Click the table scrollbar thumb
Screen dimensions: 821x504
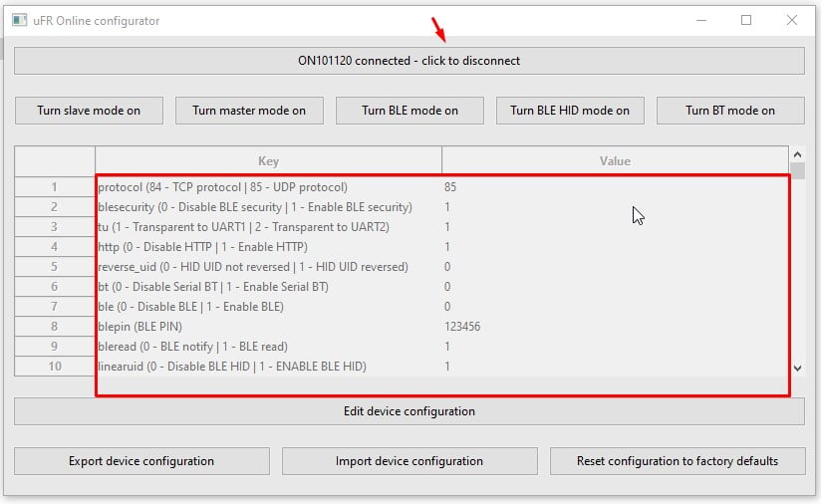797,171
